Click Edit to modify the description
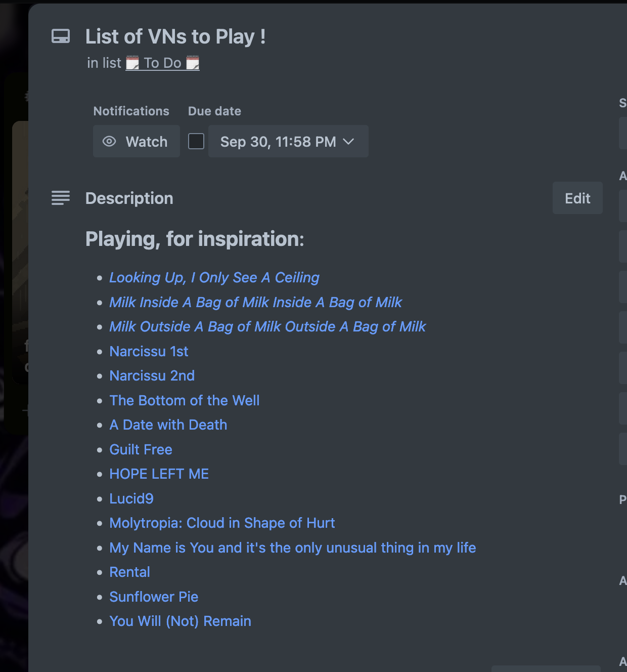627x672 pixels. coord(577,198)
